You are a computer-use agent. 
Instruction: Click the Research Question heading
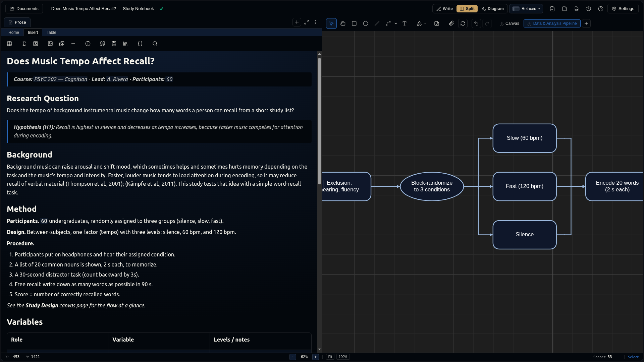43,99
